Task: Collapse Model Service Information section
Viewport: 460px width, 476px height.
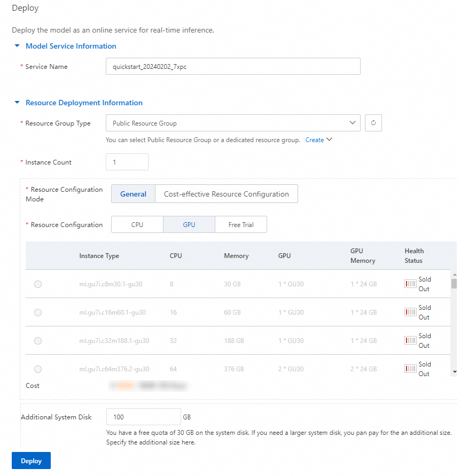Action: (x=18, y=46)
